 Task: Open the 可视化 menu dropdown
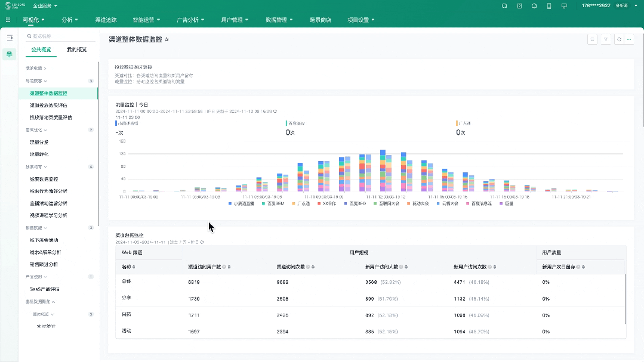(x=33, y=20)
